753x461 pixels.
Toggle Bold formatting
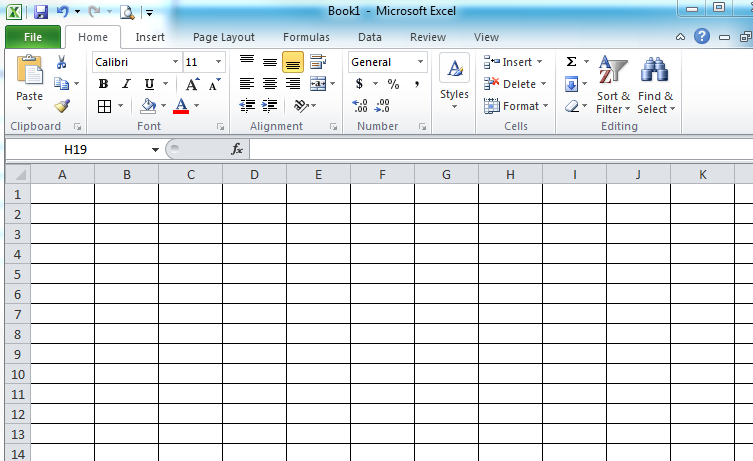[103, 84]
